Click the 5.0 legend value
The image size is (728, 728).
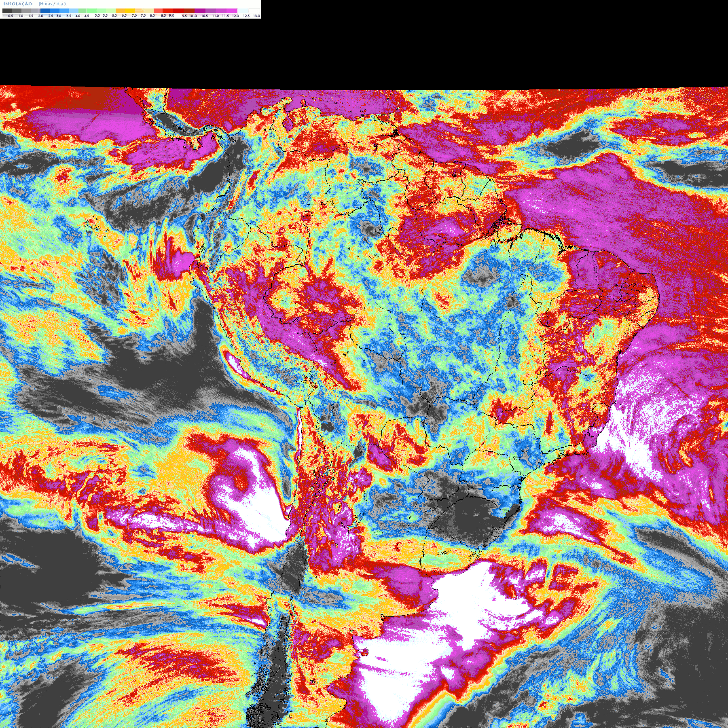tap(97, 15)
